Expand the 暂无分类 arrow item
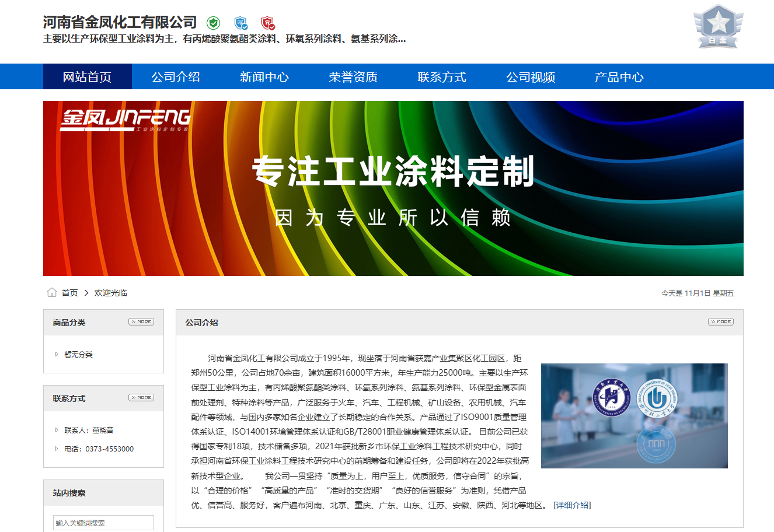The width and height of the screenshot is (774, 532). (x=57, y=354)
